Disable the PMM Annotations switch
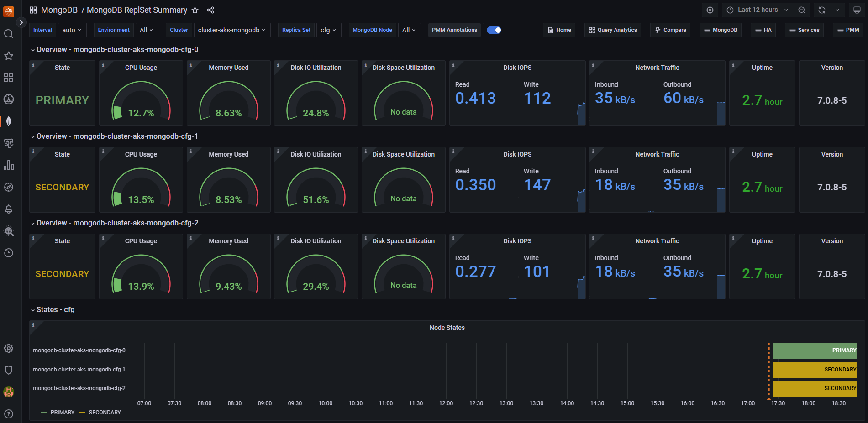The image size is (868, 423). click(x=494, y=30)
